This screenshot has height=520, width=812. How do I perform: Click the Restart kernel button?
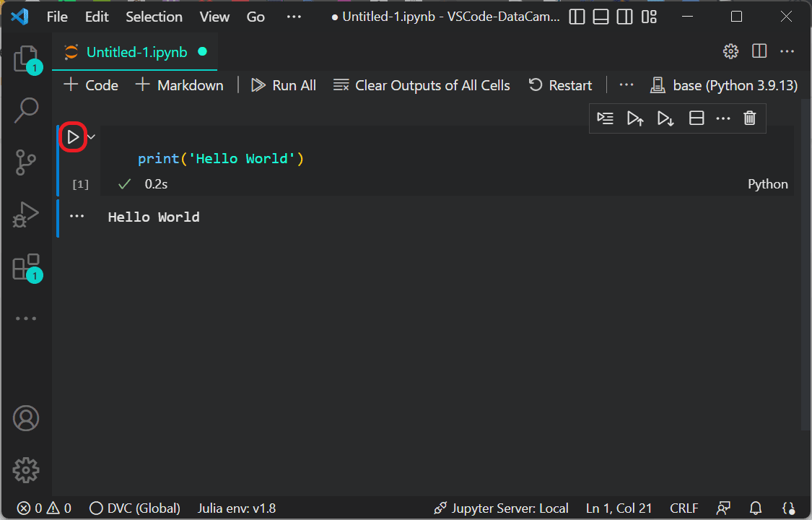(x=560, y=85)
